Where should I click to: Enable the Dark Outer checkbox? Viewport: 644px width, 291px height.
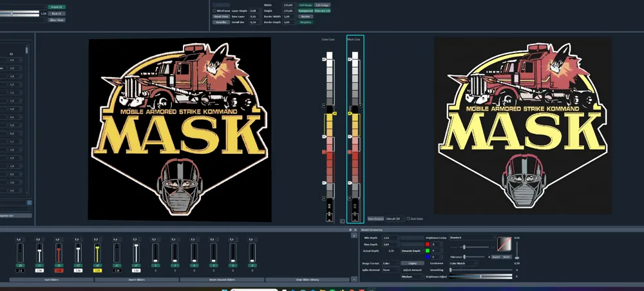coord(408,219)
